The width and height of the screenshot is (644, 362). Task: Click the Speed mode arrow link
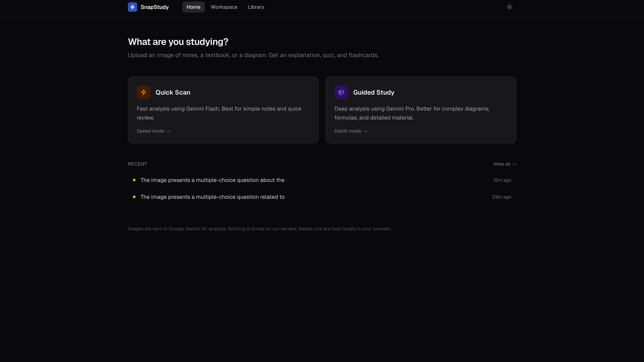(153, 131)
